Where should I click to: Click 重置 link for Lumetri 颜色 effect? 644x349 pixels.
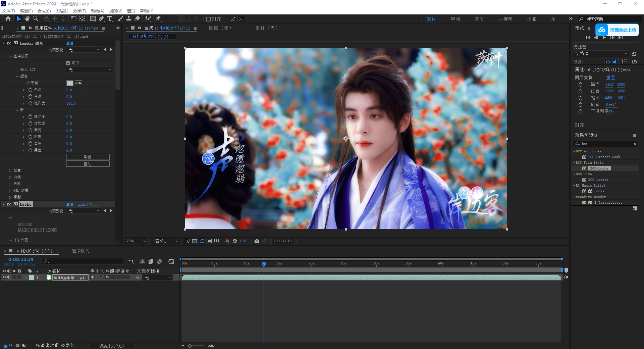[x=70, y=43]
